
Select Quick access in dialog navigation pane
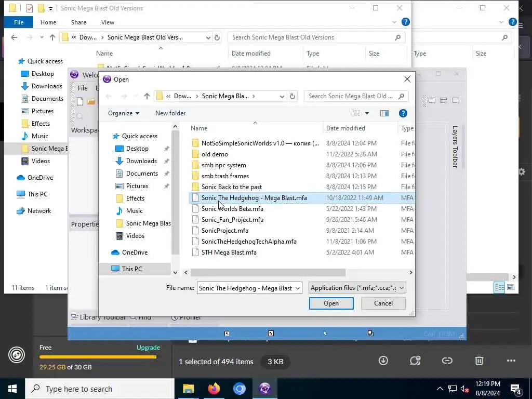click(x=139, y=136)
